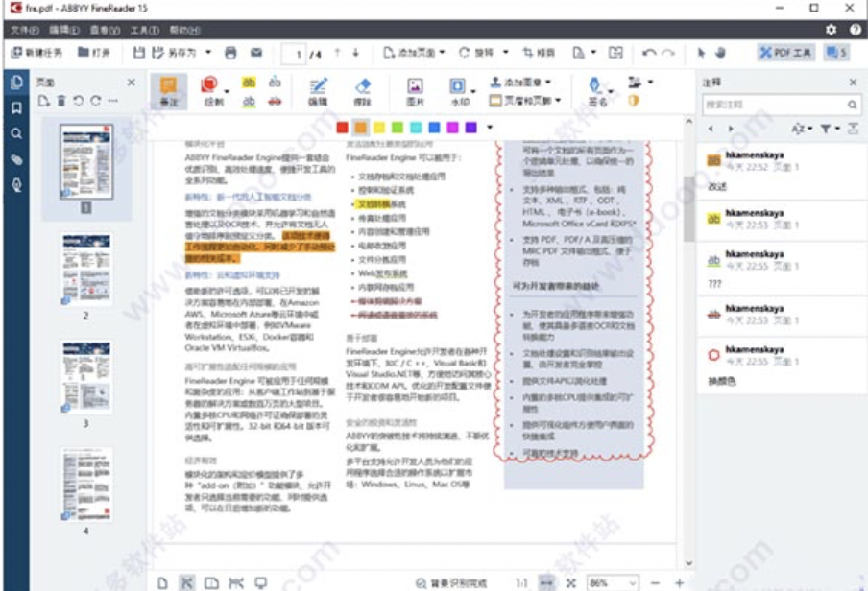This screenshot has height=591, width=868.
Task: Select the Note (备注) annotation tool
Action: [169, 91]
